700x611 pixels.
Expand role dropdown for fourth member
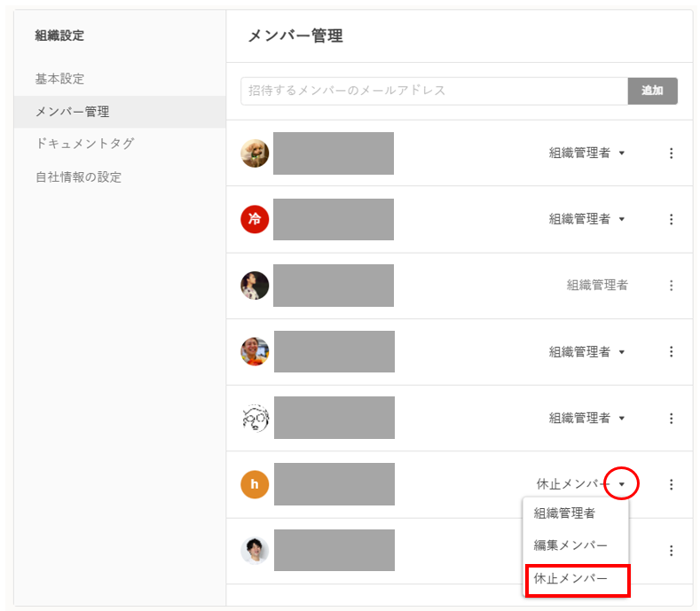coord(621,352)
